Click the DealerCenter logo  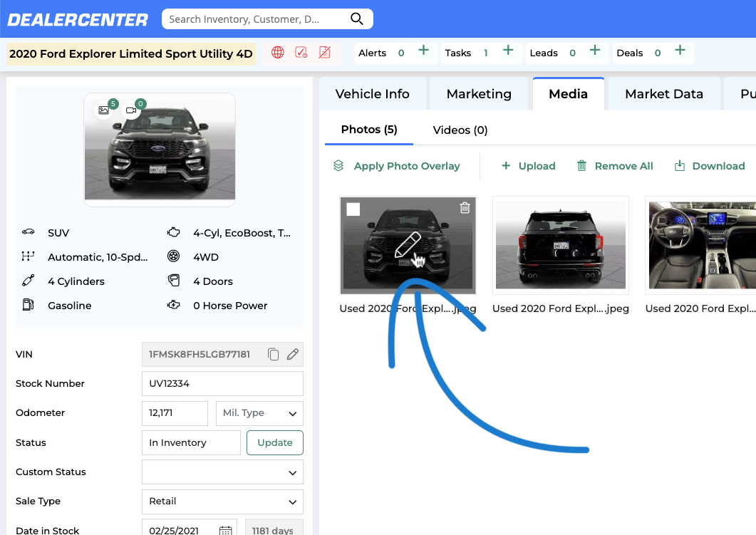click(78, 20)
